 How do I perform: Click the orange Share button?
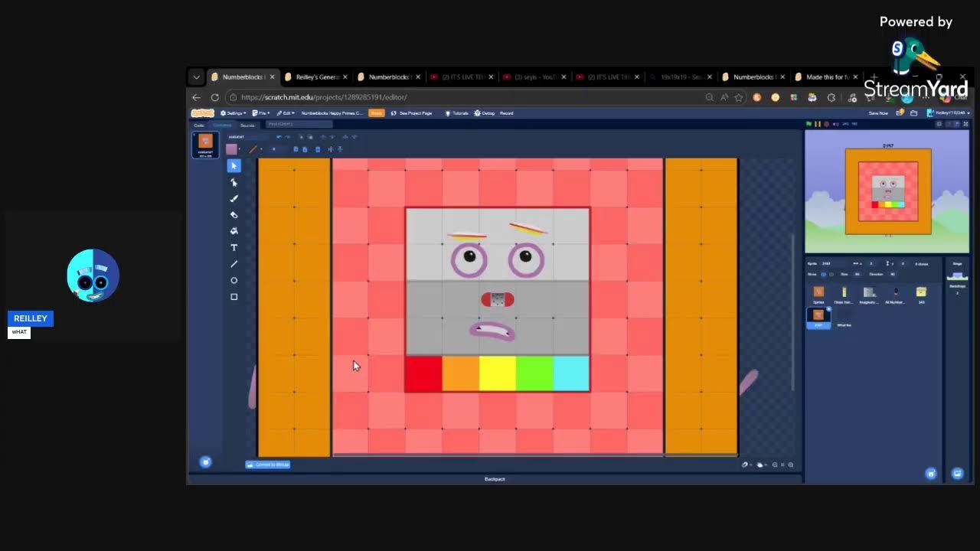click(x=376, y=113)
